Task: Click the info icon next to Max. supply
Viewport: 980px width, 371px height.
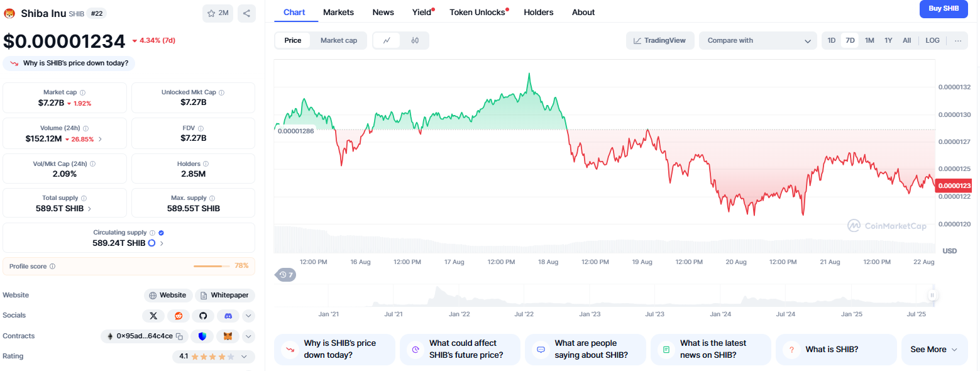Action: [213, 198]
